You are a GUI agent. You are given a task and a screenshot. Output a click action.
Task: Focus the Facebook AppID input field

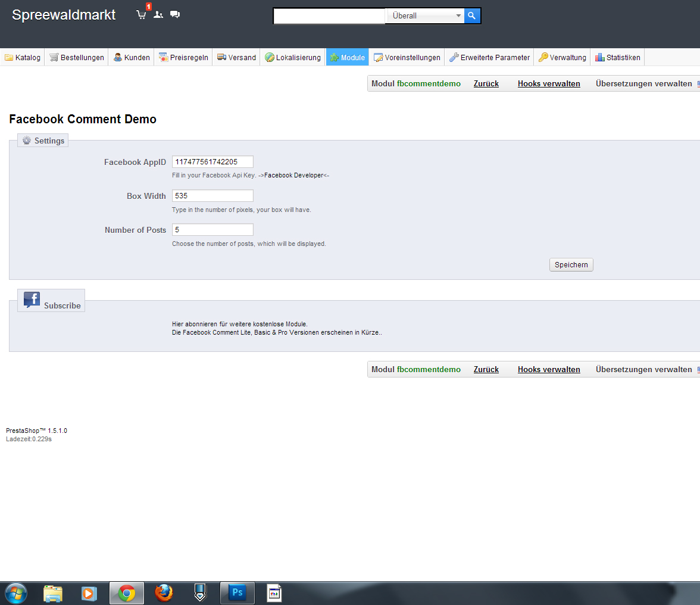point(212,161)
